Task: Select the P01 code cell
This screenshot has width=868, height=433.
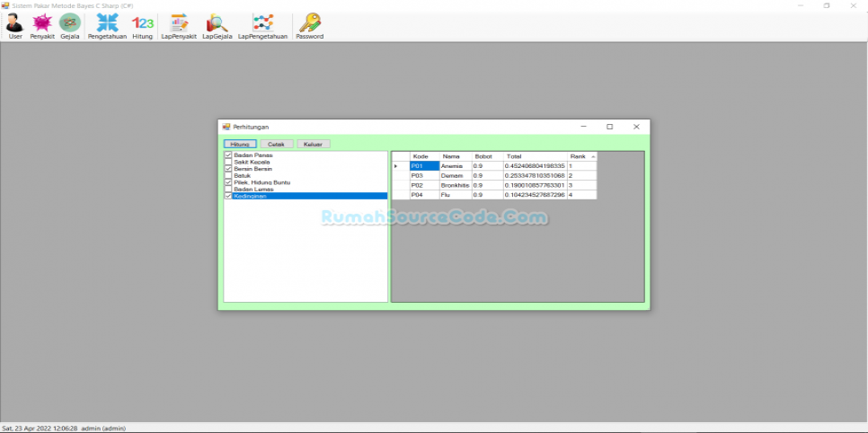Action: pyautogui.click(x=425, y=166)
